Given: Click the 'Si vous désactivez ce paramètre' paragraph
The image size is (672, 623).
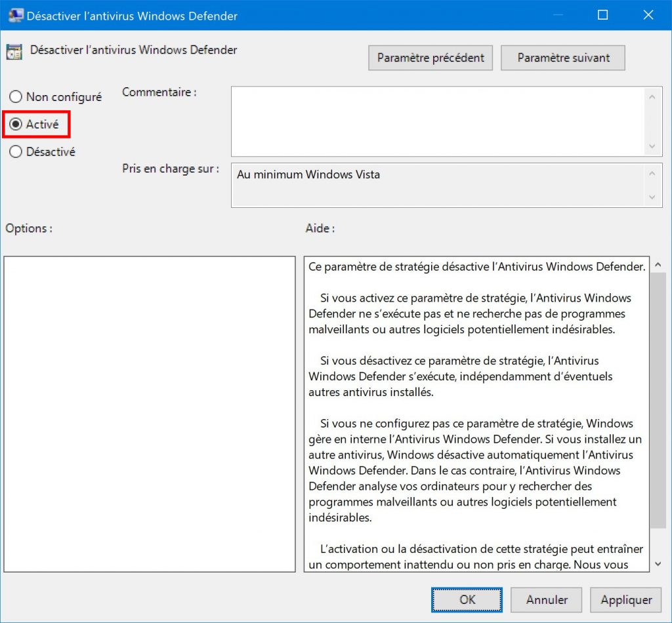Looking at the screenshot, I should click(x=460, y=376).
